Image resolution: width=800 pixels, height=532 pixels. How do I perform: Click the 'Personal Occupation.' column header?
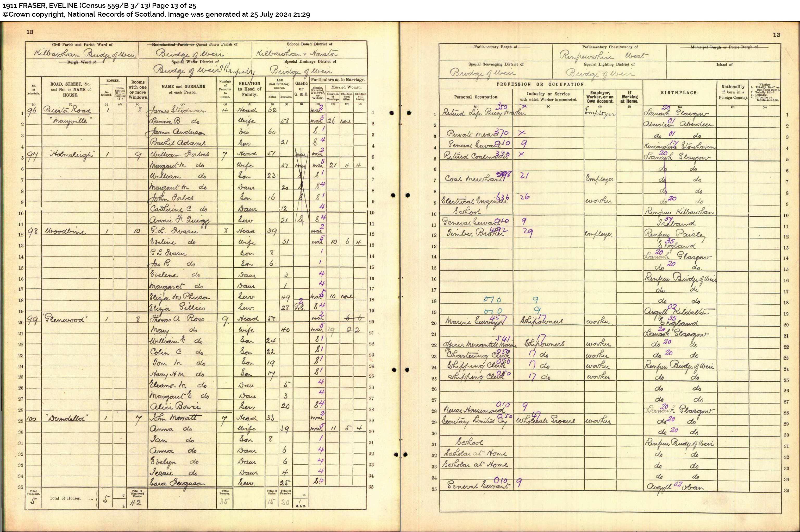(476, 97)
